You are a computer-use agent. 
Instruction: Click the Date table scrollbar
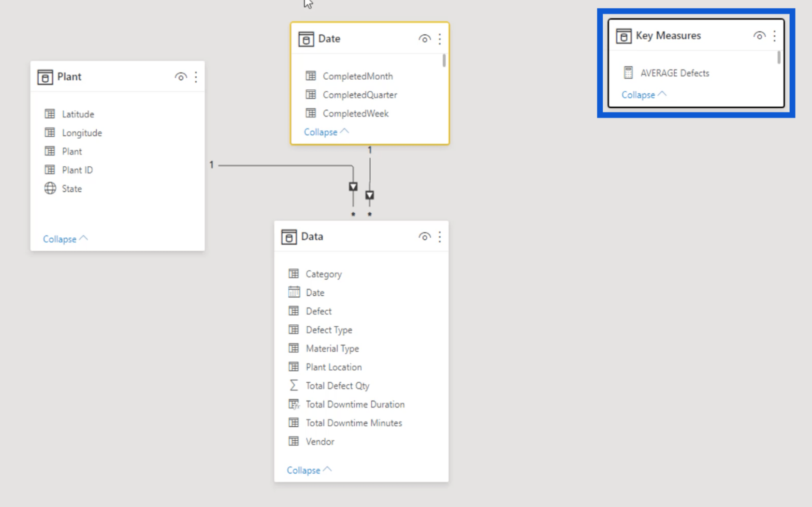[x=444, y=60]
